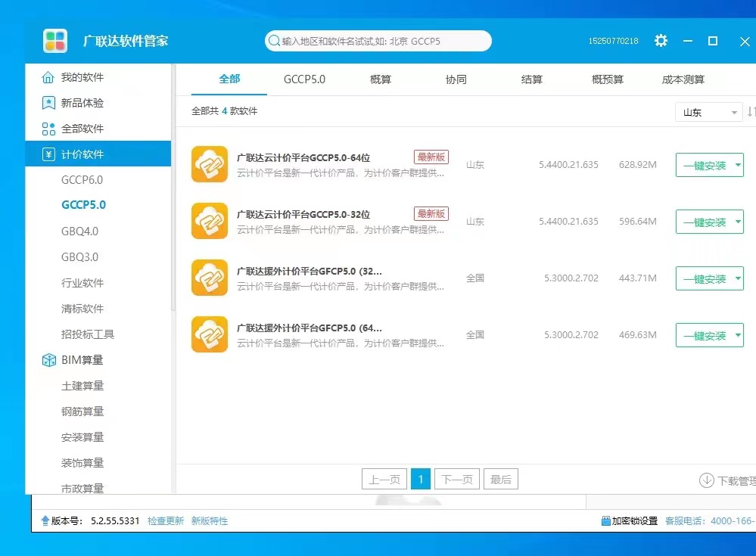This screenshot has width=756, height=556.
Task: Click the 新版特性 link
Action: click(210, 521)
